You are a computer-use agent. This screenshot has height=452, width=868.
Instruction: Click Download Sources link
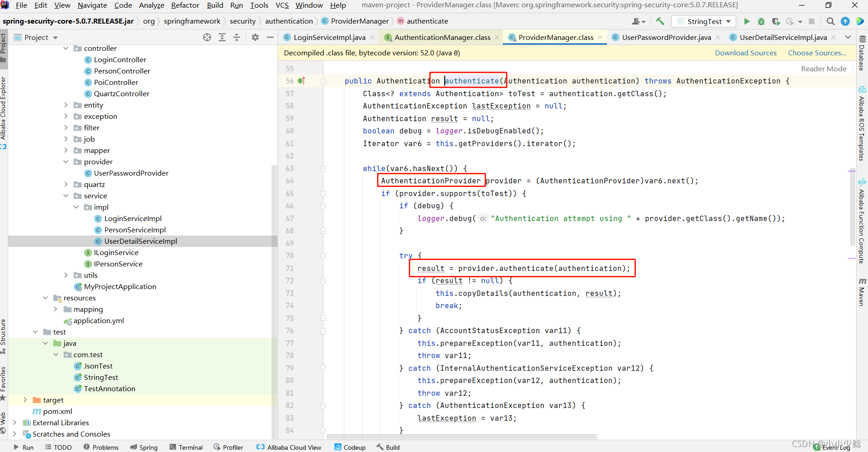[x=746, y=53]
